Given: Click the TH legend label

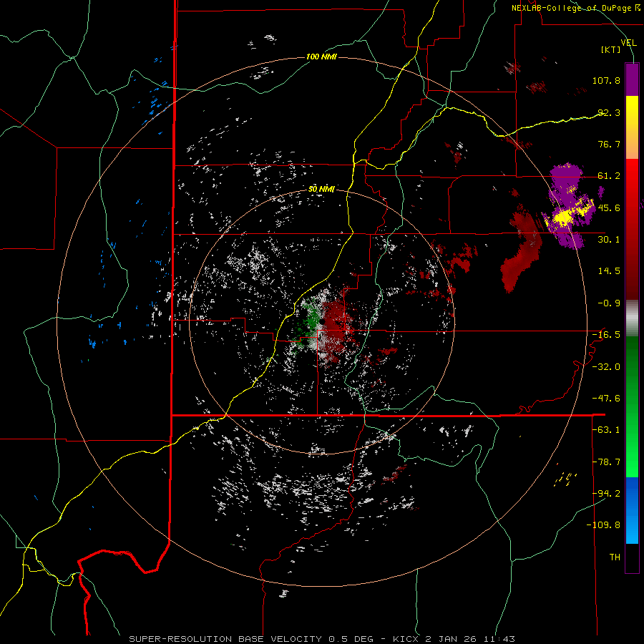Looking at the screenshot, I should 615,557.
